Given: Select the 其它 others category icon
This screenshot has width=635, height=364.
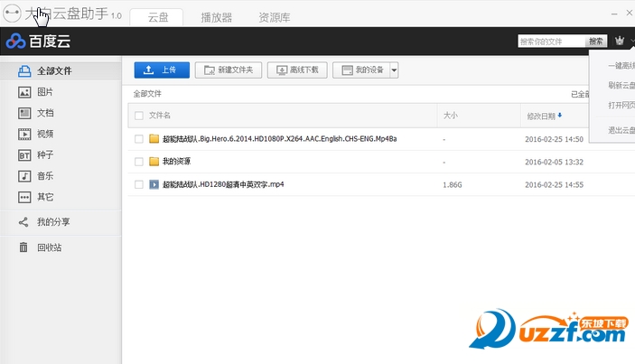Looking at the screenshot, I should click(x=24, y=197).
